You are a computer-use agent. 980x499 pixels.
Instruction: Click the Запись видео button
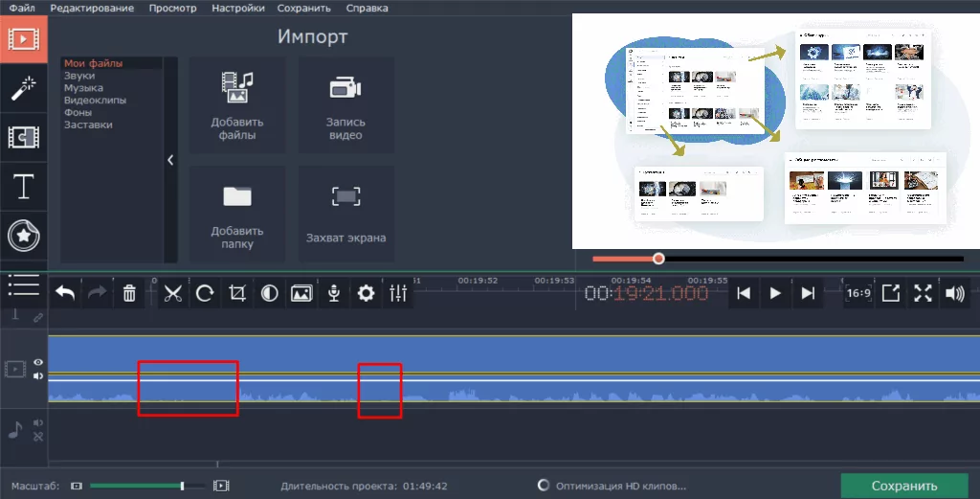(x=345, y=105)
